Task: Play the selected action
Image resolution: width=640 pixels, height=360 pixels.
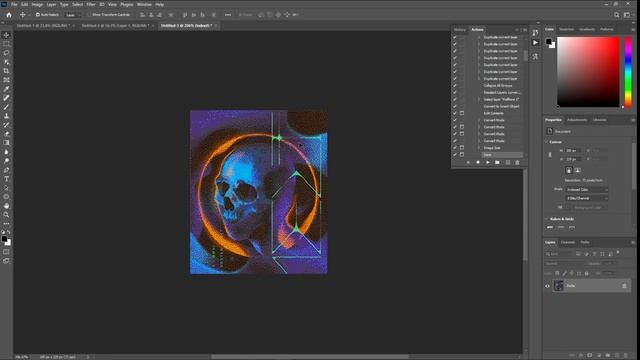Action: [487, 162]
